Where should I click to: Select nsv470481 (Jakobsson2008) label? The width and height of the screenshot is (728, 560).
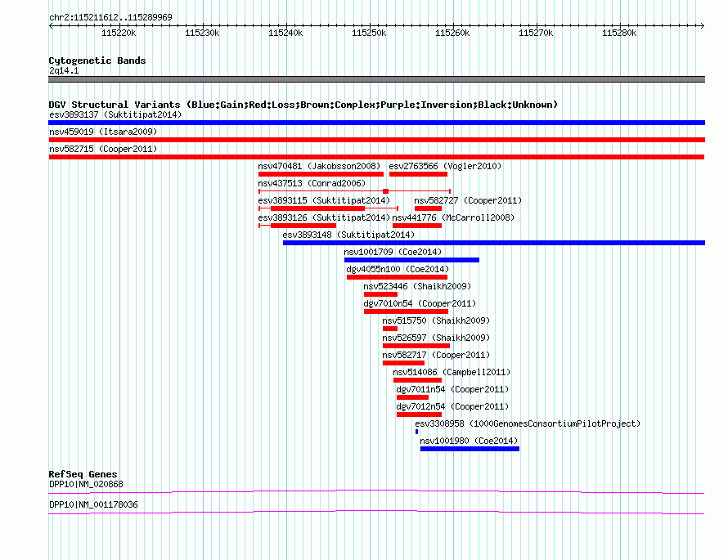pyautogui.click(x=319, y=166)
